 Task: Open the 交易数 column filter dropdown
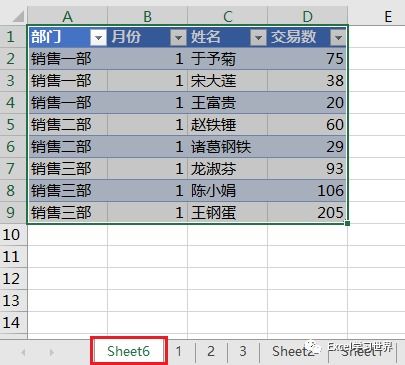click(x=338, y=37)
